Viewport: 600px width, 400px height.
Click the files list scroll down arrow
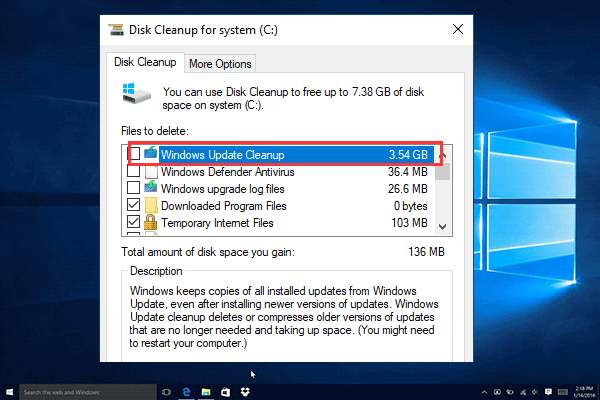[443, 227]
